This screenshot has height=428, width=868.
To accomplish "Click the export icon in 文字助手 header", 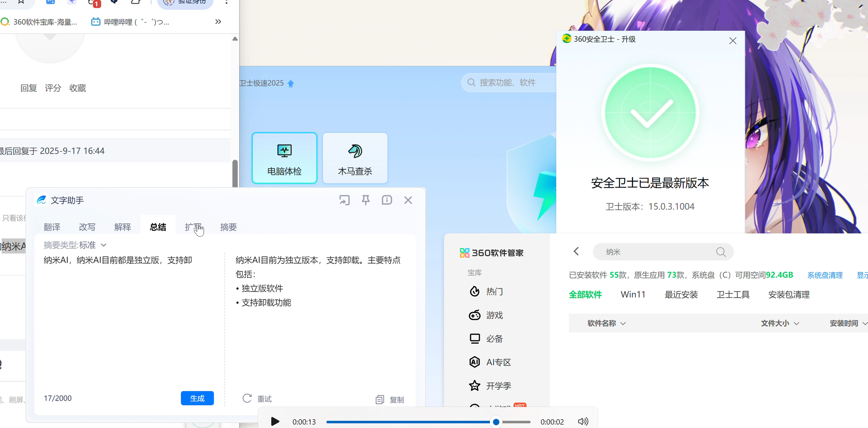I will pyautogui.click(x=344, y=200).
